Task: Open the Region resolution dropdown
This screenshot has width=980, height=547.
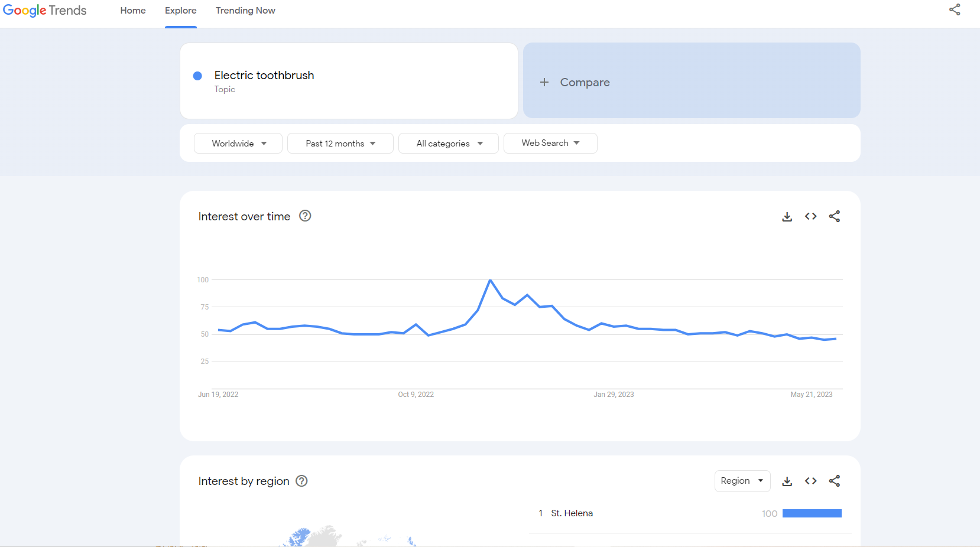Action: (x=742, y=481)
